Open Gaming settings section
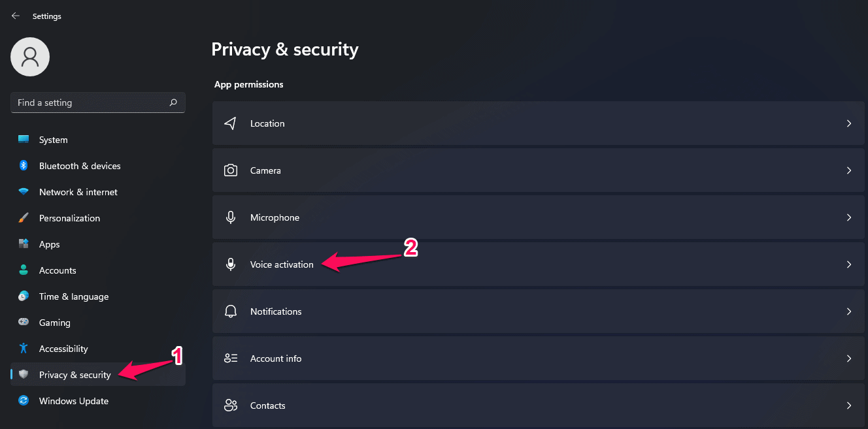Image resolution: width=868 pixels, height=429 pixels. [x=54, y=323]
